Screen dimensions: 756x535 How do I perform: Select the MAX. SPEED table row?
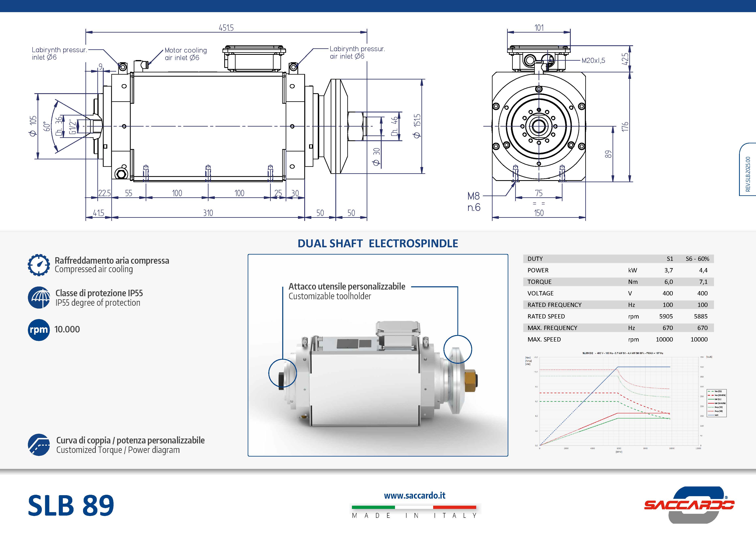coord(618,339)
